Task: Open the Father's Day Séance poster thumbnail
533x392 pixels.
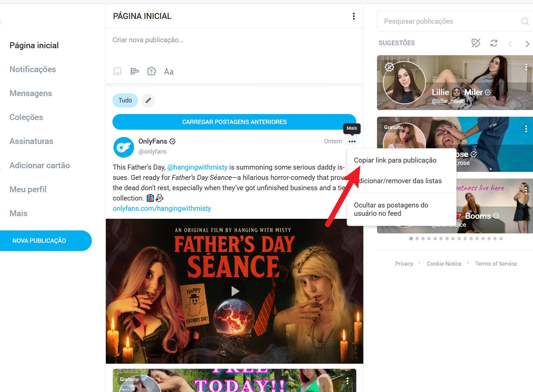Action: pyautogui.click(x=234, y=291)
